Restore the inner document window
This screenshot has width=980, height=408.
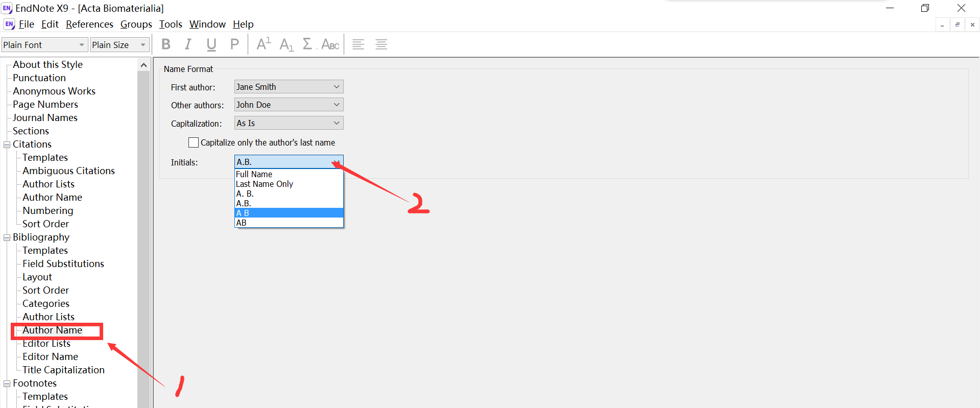(x=958, y=25)
